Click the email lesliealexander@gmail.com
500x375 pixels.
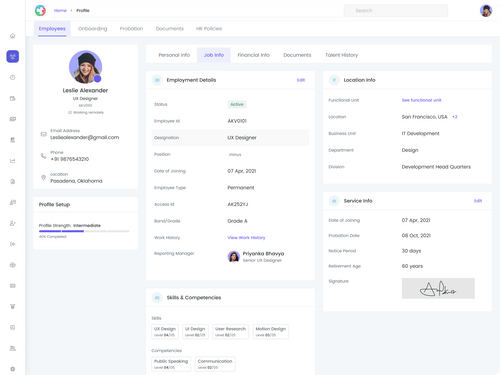(84, 137)
